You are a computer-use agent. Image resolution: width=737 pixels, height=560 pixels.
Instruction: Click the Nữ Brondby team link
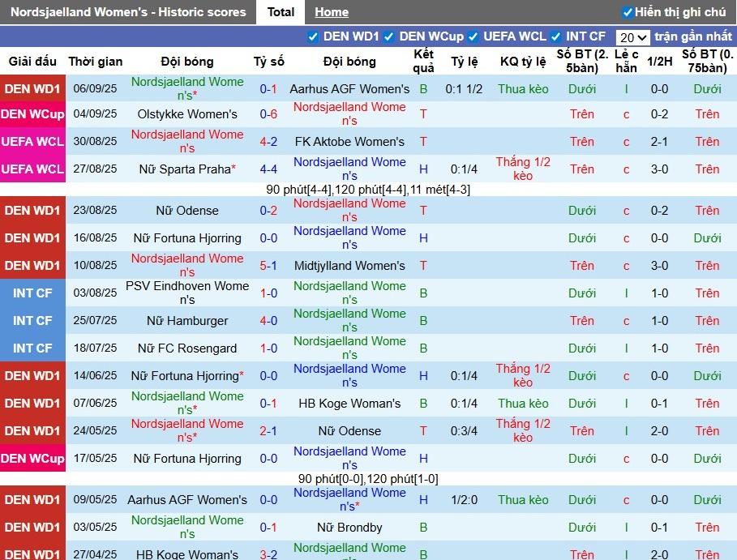click(x=349, y=528)
